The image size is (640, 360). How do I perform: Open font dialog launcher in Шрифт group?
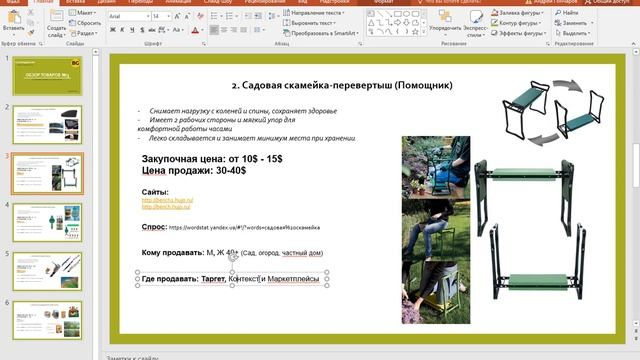click(204, 44)
